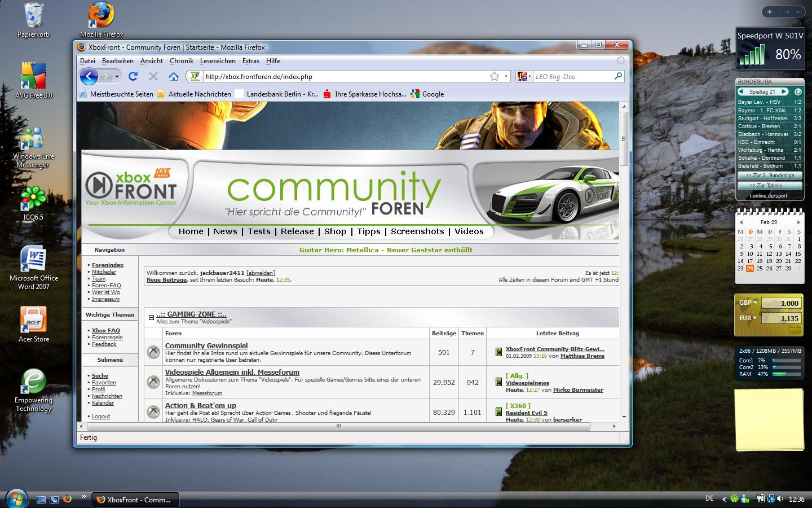Bookmark this page with the star icon
This screenshot has height=508, width=812.
coord(495,76)
